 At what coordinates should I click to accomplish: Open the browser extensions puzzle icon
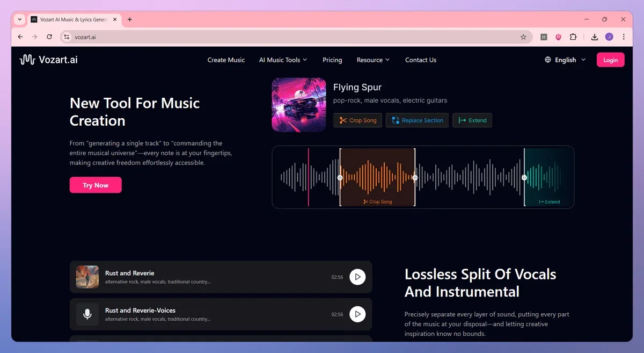point(573,37)
